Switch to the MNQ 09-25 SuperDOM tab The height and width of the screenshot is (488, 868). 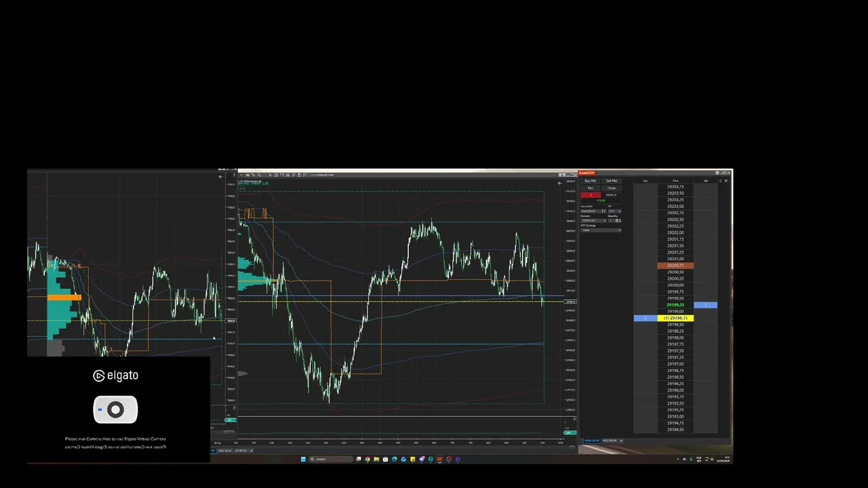pos(592,441)
